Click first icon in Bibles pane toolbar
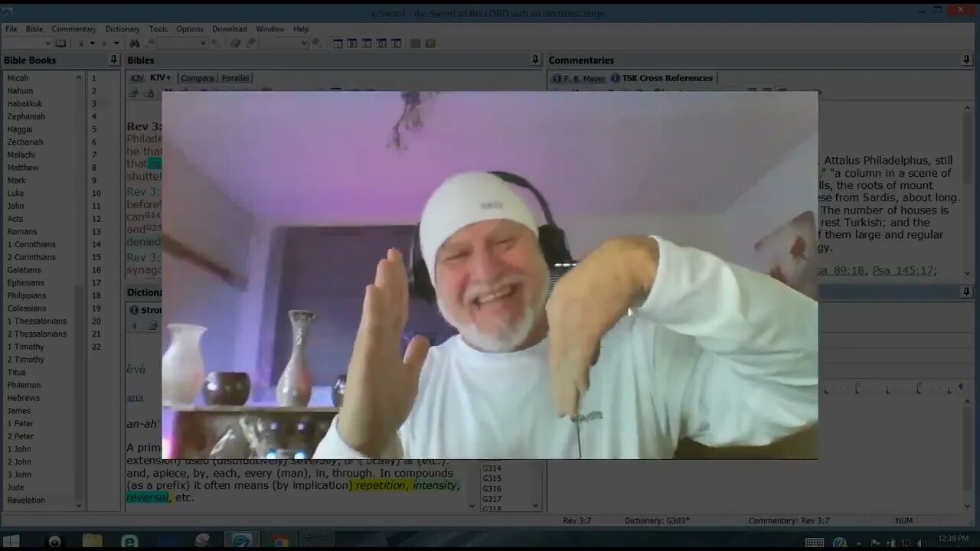 [133, 93]
